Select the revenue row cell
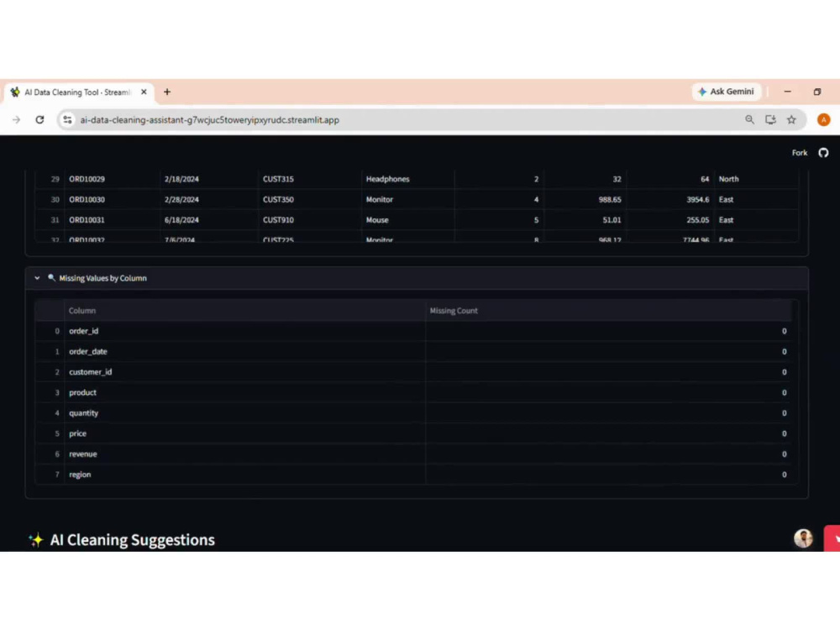 click(244, 454)
